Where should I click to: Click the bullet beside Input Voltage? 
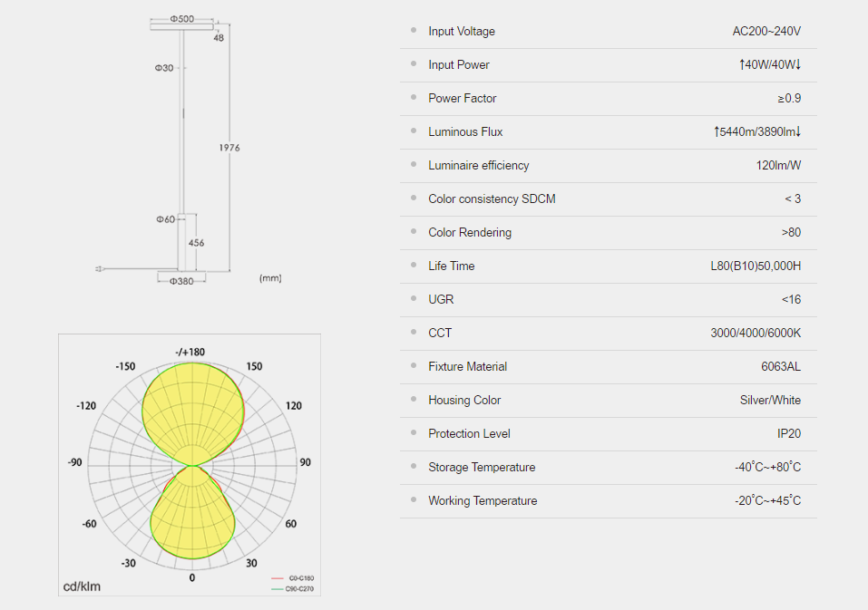(x=414, y=31)
